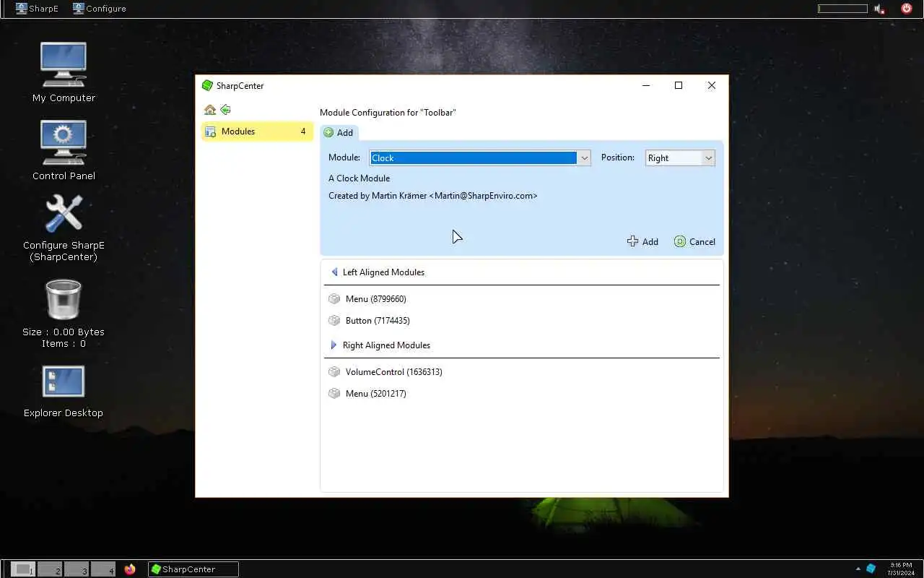Switch to virtual desktop 4

(103, 569)
